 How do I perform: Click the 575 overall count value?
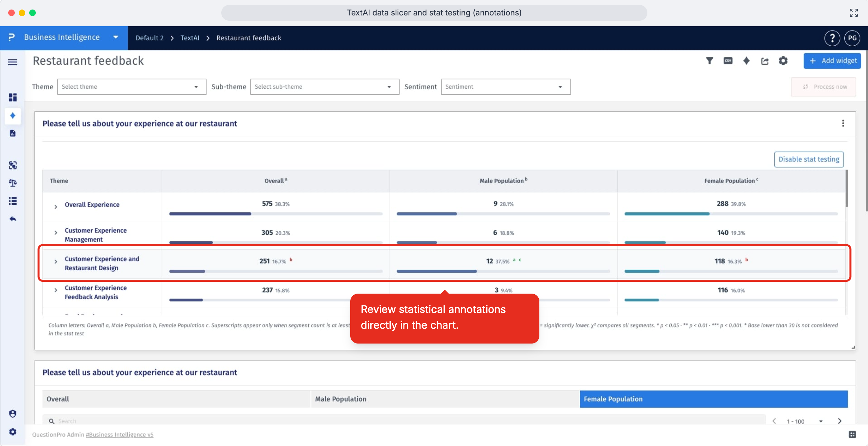(x=267, y=204)
